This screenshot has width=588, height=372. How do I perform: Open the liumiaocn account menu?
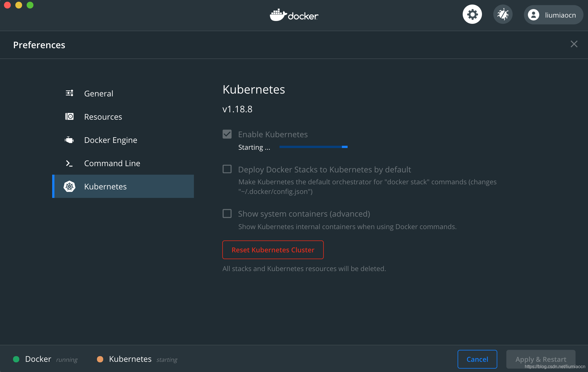(x=553, y=15)
